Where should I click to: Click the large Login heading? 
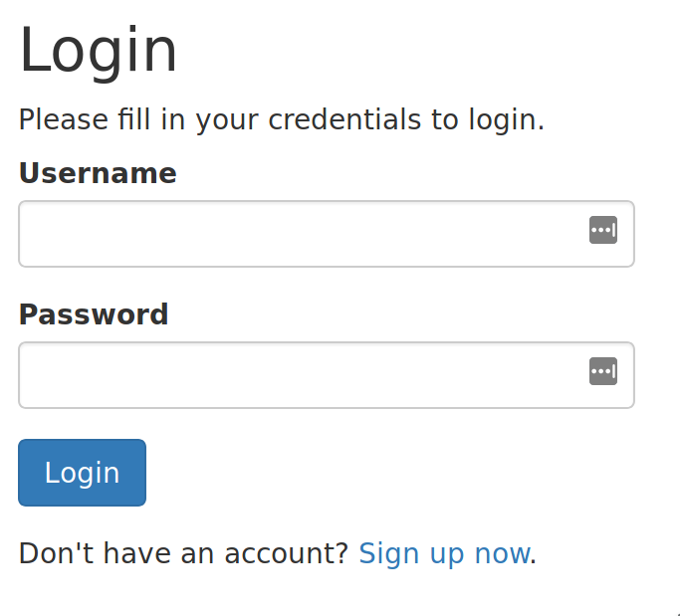tap(98, 51)
